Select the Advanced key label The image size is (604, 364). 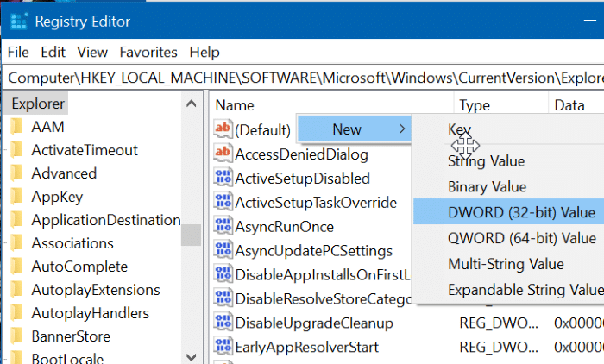pyautogui.click(x=64, y=173)
